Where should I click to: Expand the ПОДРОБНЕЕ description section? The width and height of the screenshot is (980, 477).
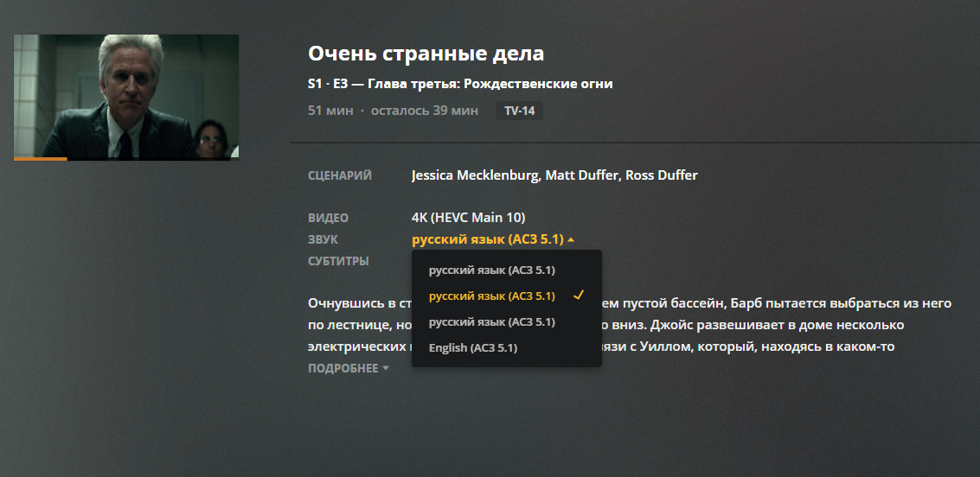tap(348, 368)
